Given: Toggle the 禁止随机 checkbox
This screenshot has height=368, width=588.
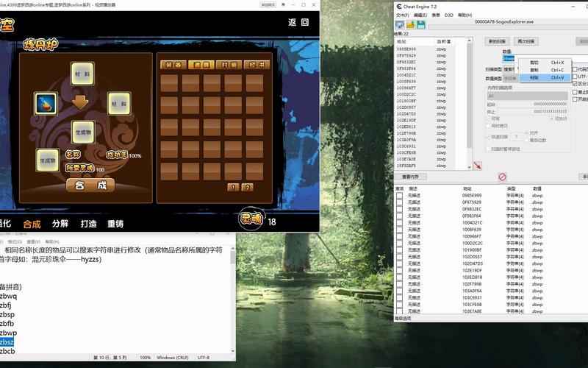Looking at the screenshot, I should pos(575,92).
